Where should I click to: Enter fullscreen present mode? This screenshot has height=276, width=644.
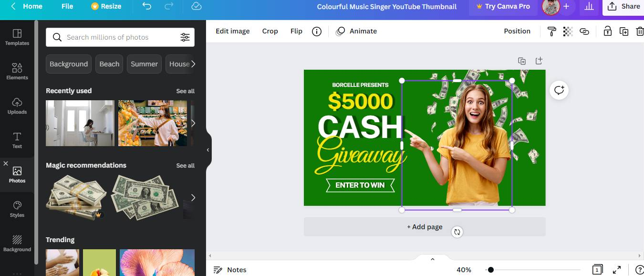coord(617,270)
